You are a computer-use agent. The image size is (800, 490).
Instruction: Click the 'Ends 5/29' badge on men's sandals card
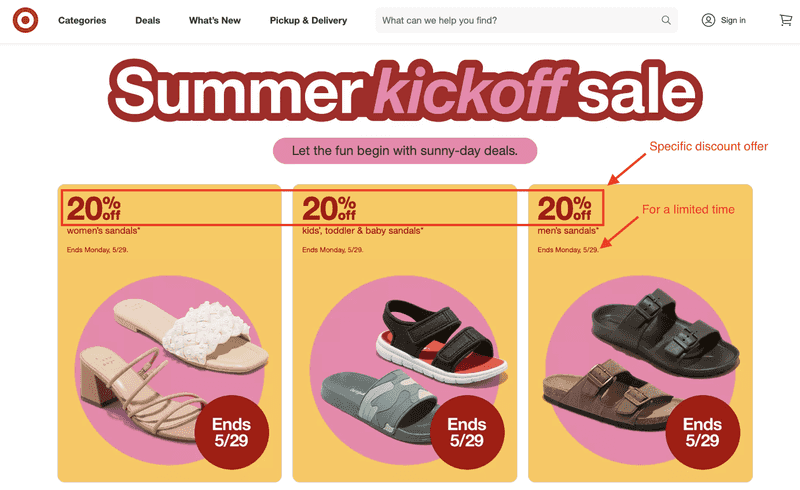click(x=703, y=432)
